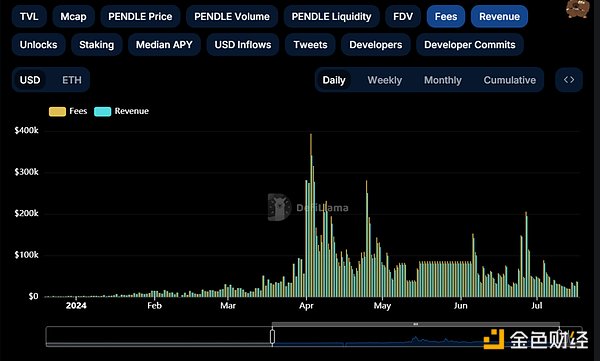600x361 pixels.
Task: Click the left range slider handle
Action: pyautogui.click(x=272, y=336)
